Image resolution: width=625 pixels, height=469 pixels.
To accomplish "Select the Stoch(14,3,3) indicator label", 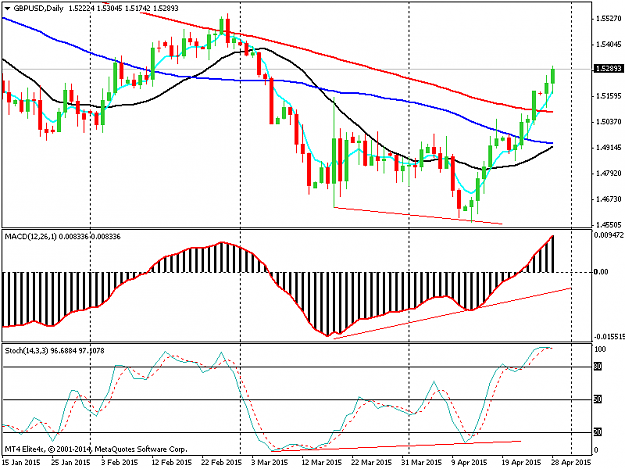I will (x=27, y=351).
